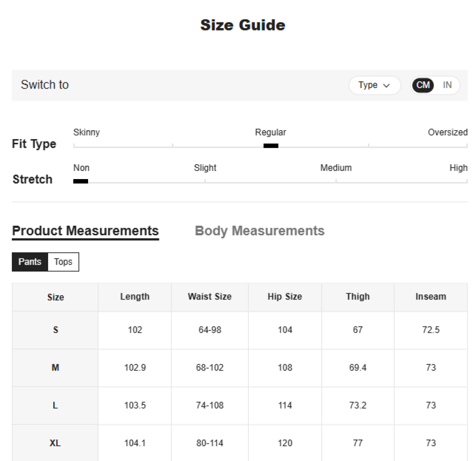Screen dimensions: 476x461
Task: Click the Non Stretch indicator bar
Action: click(80, 181)
